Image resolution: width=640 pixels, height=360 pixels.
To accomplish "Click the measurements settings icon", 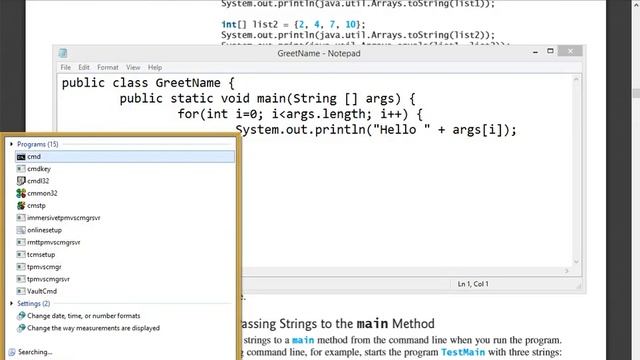I will 21,328.
